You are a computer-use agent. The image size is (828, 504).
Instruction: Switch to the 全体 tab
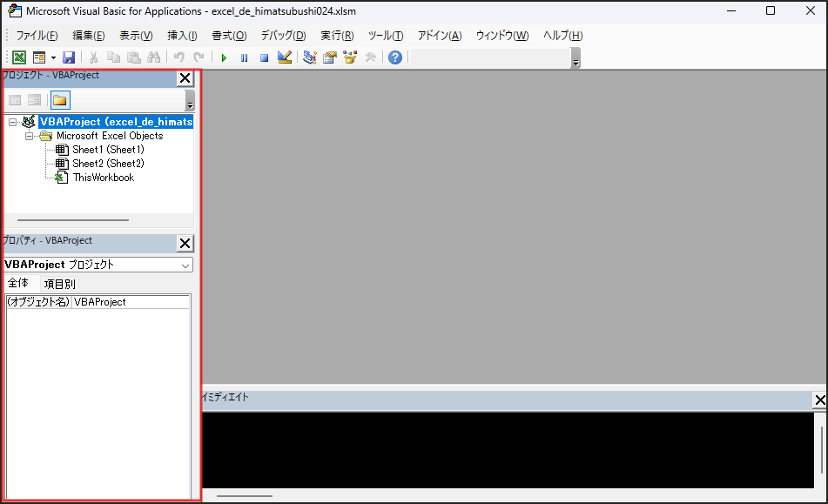tap(18, 283)
